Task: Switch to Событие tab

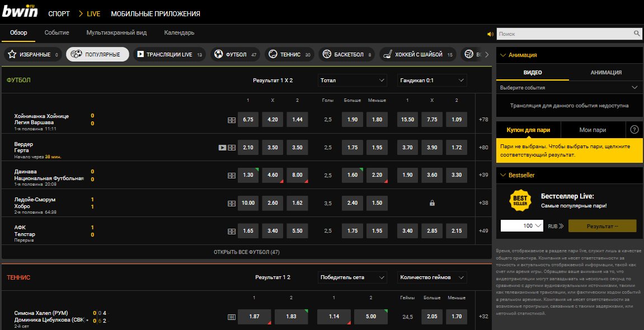Action: [x=57, y=32]
